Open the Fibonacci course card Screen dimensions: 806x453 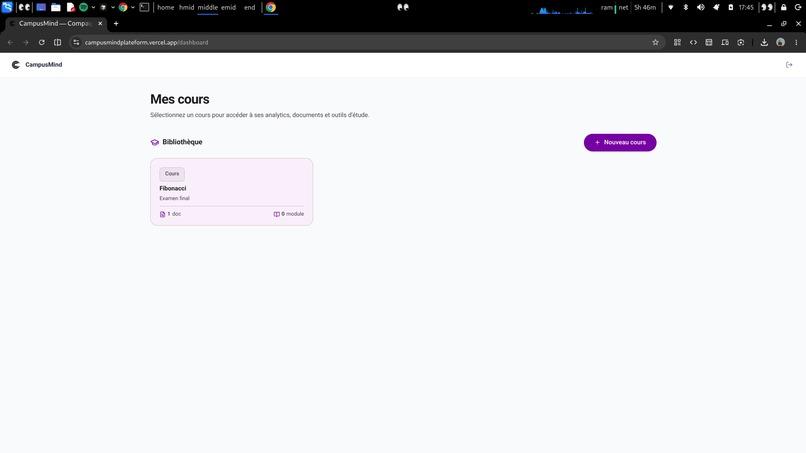click(x=231, y=192)
